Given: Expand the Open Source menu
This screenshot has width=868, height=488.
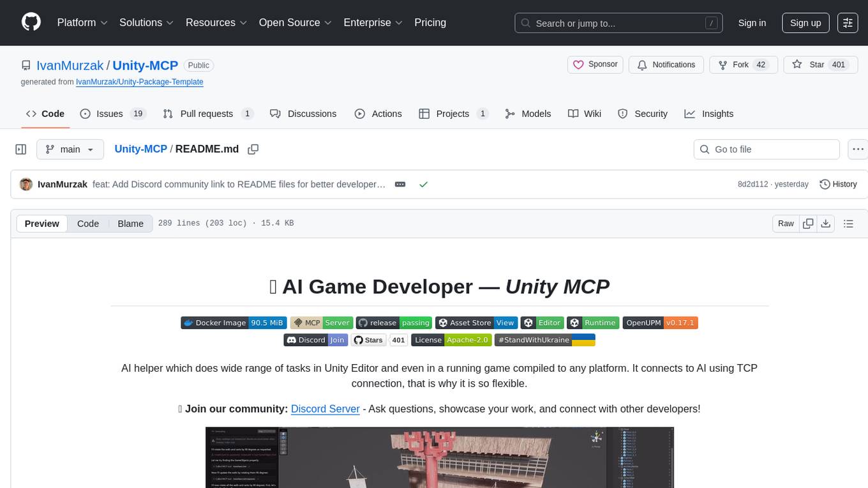Looking at the screenshot, I should point(296,22).
